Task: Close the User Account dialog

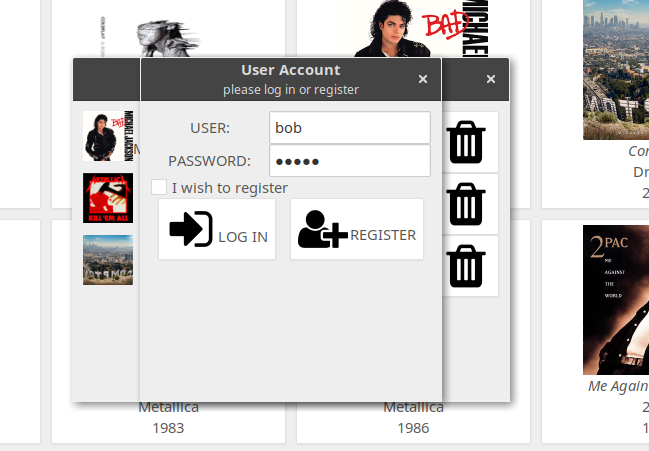Action: (423, 79)
